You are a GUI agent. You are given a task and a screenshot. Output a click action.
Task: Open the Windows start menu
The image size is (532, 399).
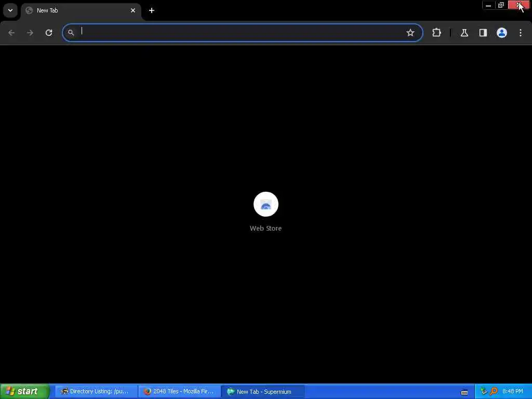pos(25,392)
